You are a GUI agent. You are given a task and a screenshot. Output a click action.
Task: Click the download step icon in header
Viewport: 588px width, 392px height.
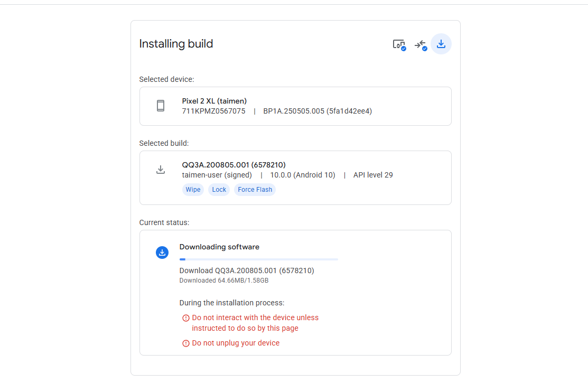tap(441, 44)
